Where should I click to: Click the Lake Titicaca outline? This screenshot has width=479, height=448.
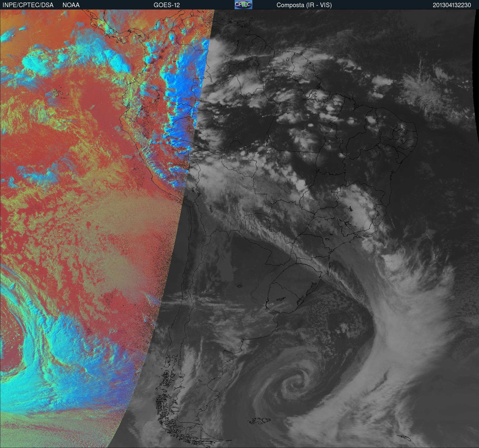[195, 191]
